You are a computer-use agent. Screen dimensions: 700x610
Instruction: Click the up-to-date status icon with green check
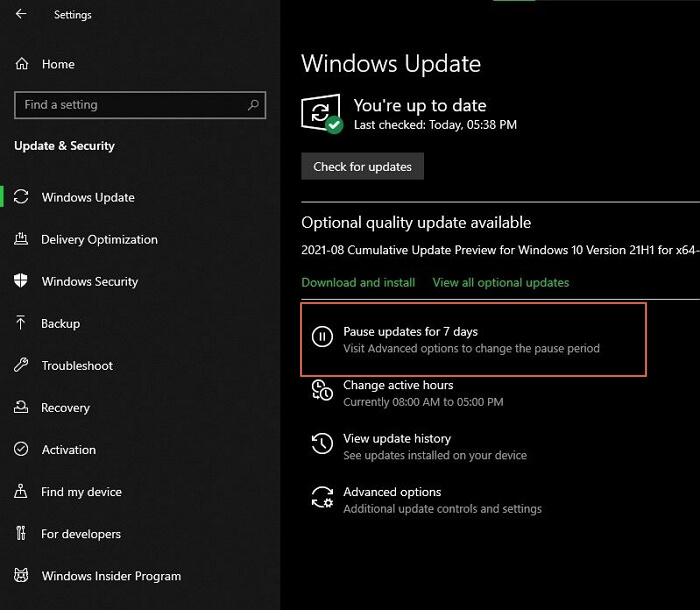[322, 113]
